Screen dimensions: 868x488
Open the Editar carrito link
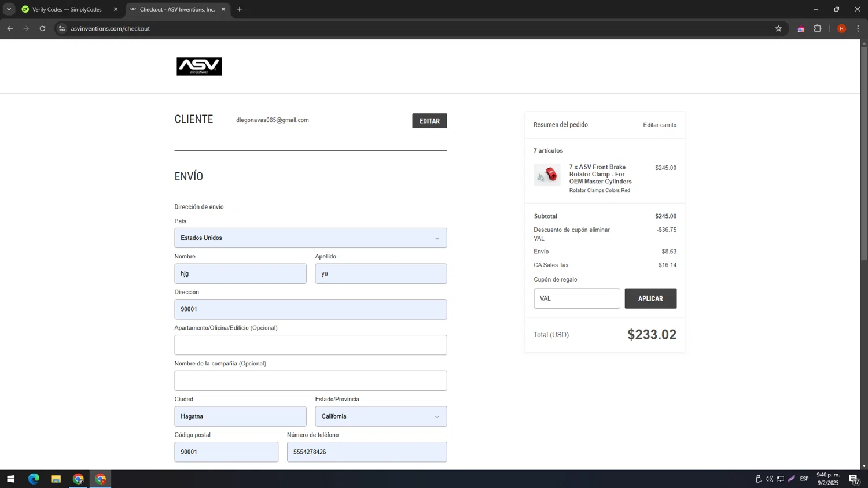click(660, 125)
